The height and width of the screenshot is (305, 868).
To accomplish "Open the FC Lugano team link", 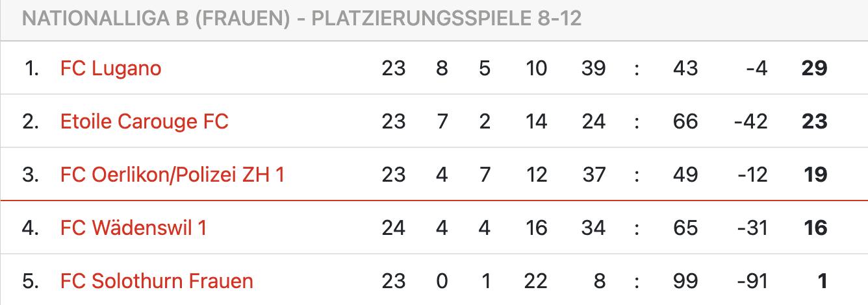I will (110, 68).
